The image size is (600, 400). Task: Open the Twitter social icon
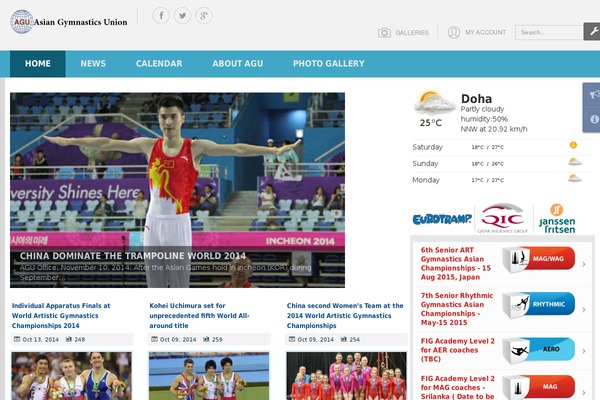tap(183, 16)
